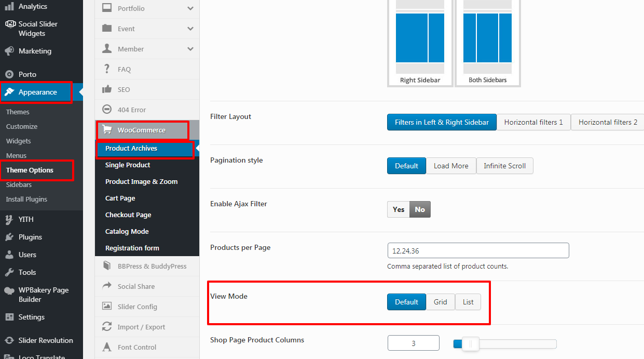Choose the Both Sidebars layout thumbnail

coord(487,42)
